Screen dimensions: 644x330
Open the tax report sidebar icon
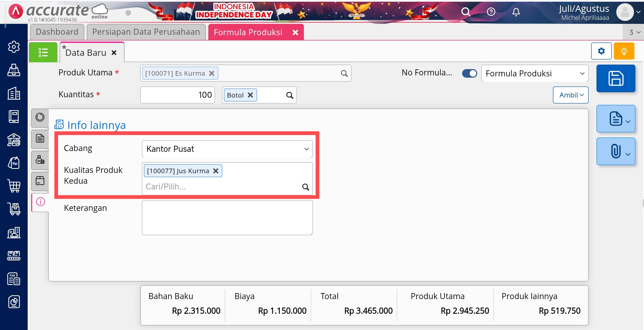[14, 279]
